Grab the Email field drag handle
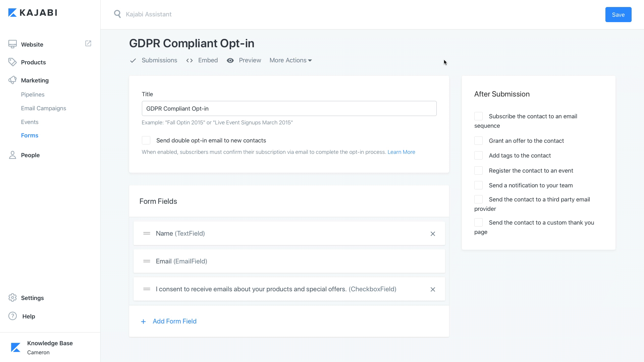The image size is (644, 362). 147,261
